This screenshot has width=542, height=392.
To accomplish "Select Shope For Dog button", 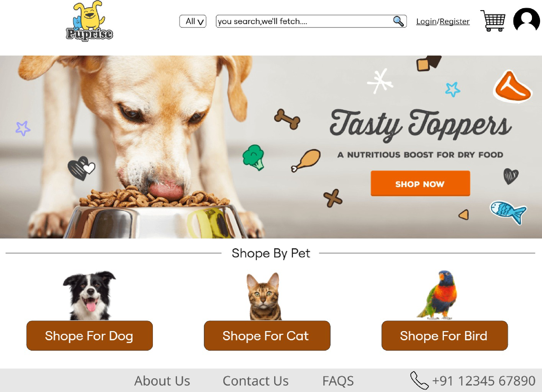I will pos(89,336).
